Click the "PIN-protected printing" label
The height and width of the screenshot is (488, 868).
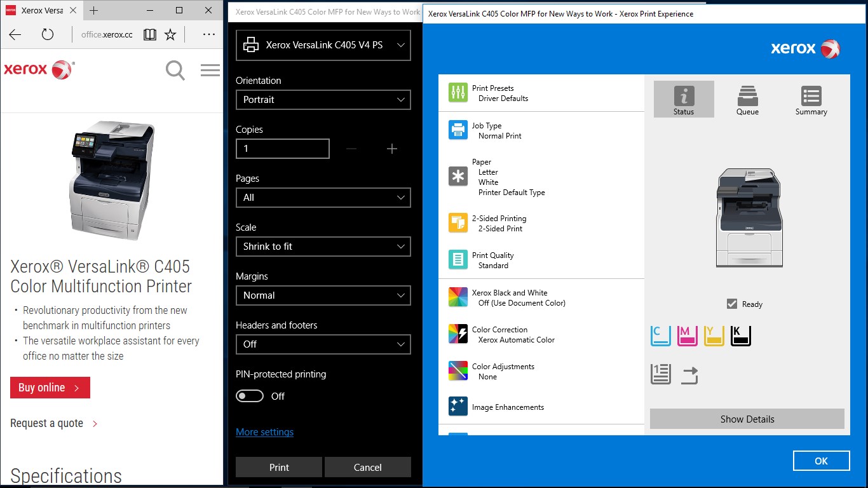[281, 374]
